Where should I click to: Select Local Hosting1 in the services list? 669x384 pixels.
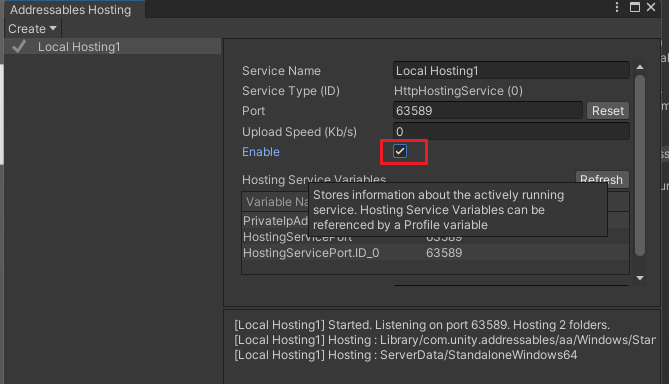(113, 47)
